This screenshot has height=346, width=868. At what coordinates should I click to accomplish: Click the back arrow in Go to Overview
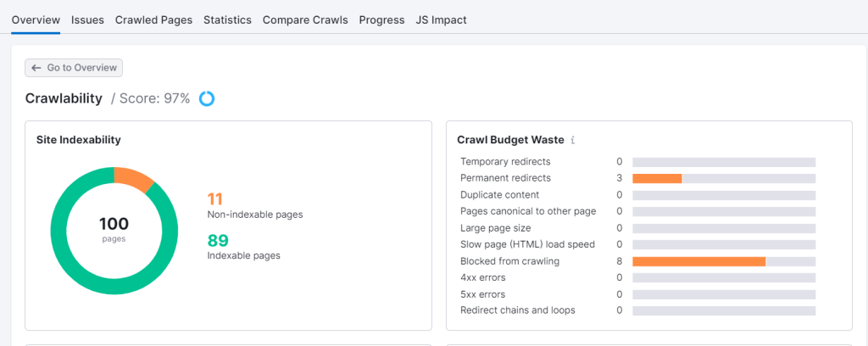tap(36, 68)
